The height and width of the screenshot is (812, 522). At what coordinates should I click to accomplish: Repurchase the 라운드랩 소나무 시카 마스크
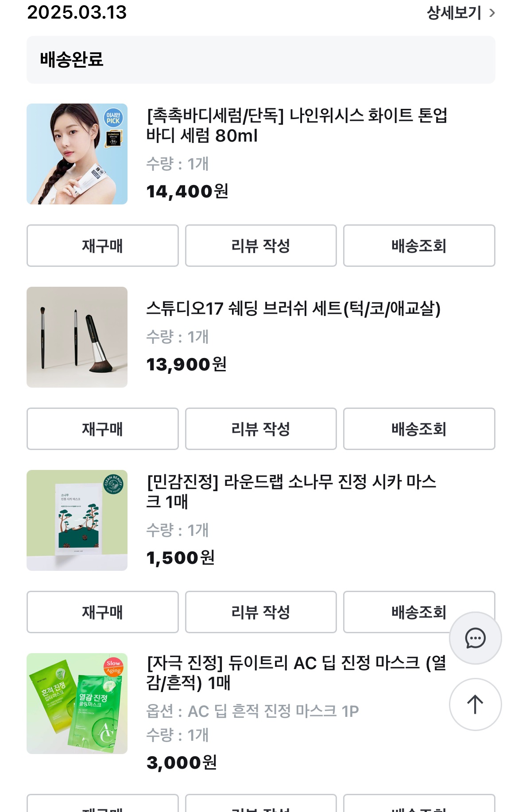click(x=102, y=612)
